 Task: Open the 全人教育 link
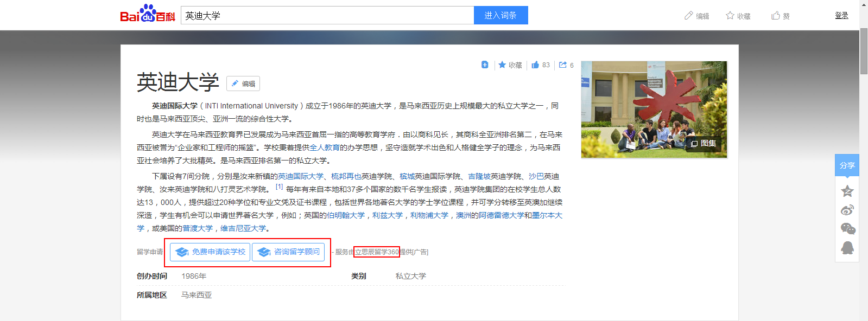coord(325,147)
